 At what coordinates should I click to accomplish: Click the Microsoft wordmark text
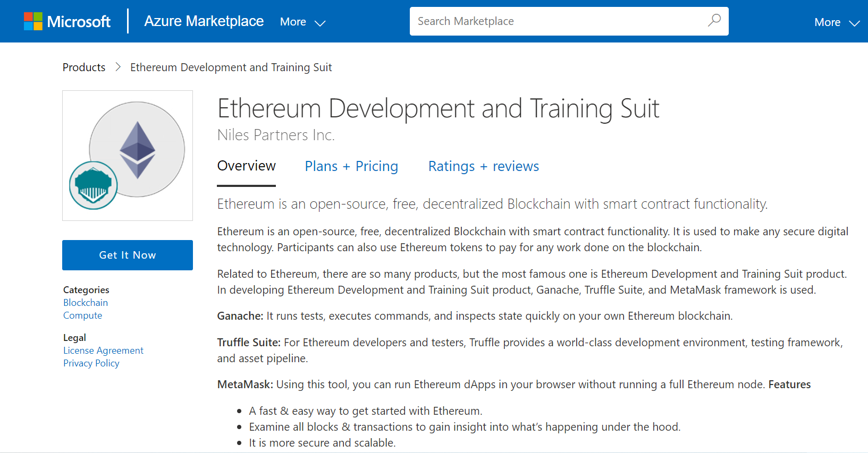click(x=79, y=22)
